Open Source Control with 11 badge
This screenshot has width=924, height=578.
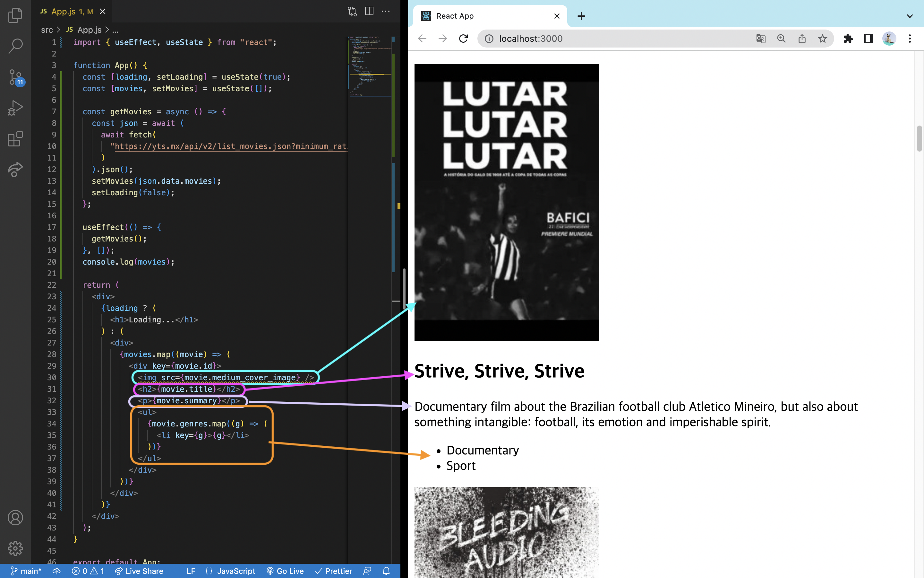(16, 78)
